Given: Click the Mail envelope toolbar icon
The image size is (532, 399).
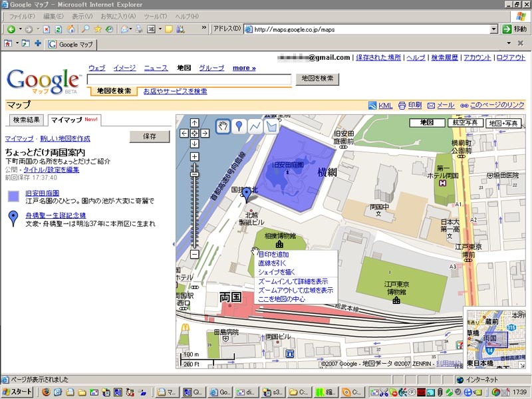Looking at the screenshot, I should [124, 29].
